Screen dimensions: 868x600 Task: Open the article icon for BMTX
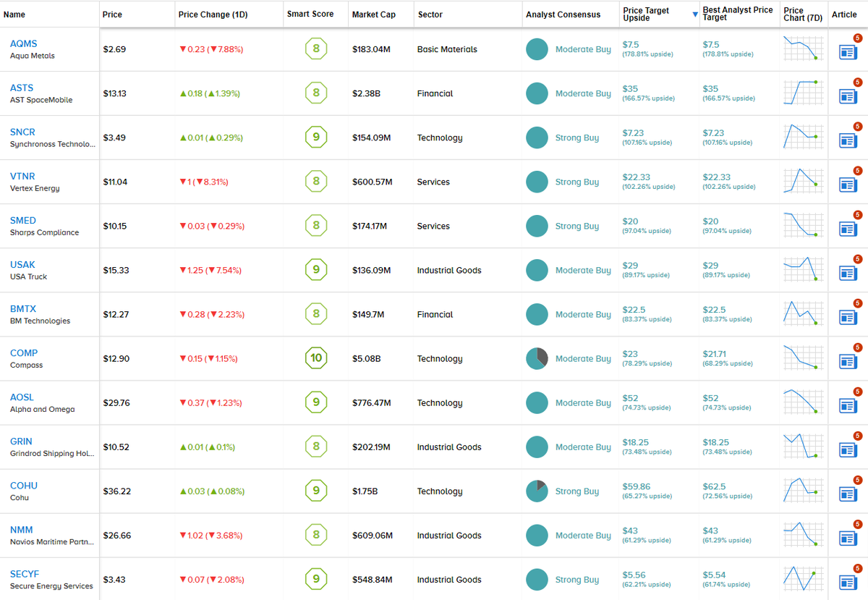click(x=846, y=316)
